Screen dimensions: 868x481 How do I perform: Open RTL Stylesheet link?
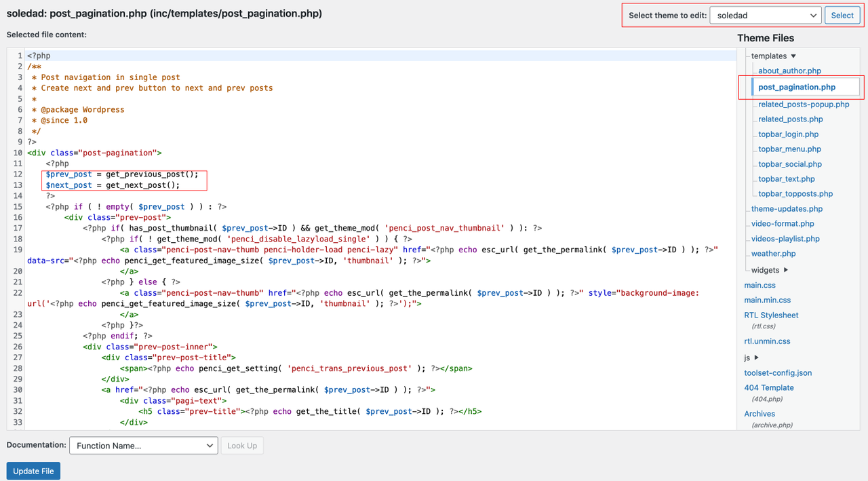771,315
